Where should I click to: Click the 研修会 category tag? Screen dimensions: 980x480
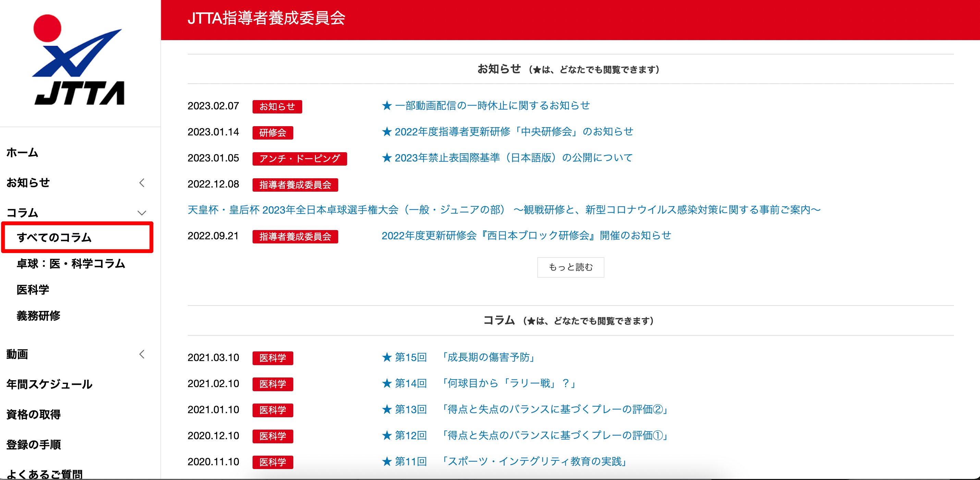click(x=273, y=132)
